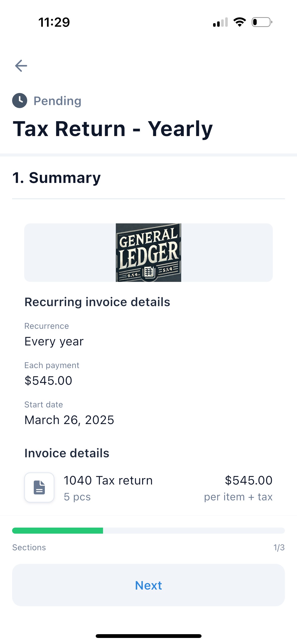Tap the Pending clock status icon

click(x=20, y=101)
